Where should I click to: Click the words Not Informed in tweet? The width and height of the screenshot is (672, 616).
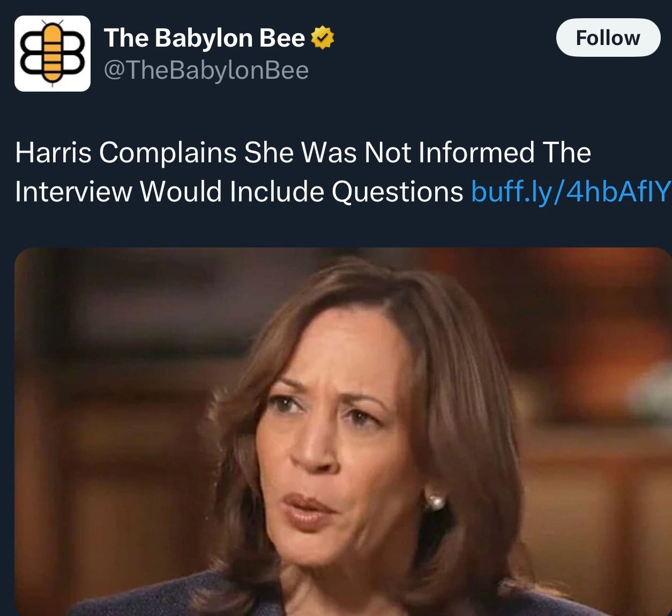tap(450, 153)
